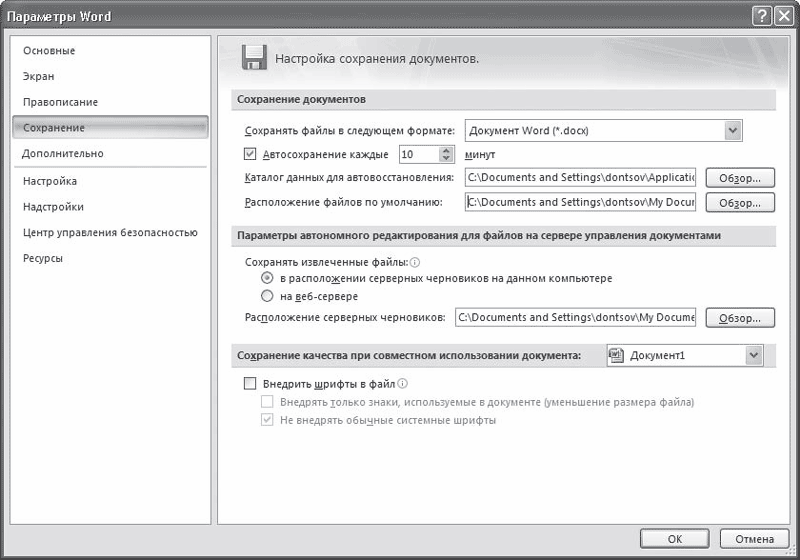Screen dimensions: 800x560
Task: Toggle Внедрять только знаки, используемые в документе checkbox
Action: coord(267,402)
